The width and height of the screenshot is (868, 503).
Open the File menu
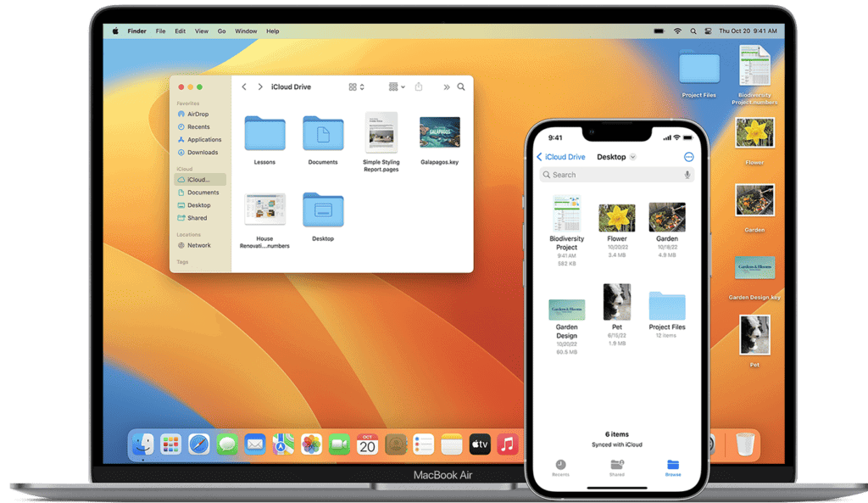coord(160,31)
